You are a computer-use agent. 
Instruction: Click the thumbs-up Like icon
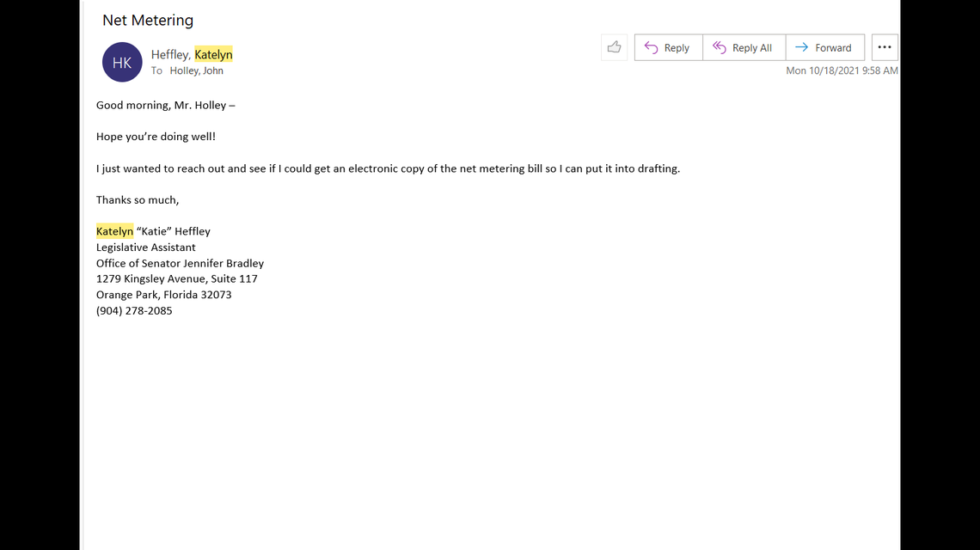[614, 47]
